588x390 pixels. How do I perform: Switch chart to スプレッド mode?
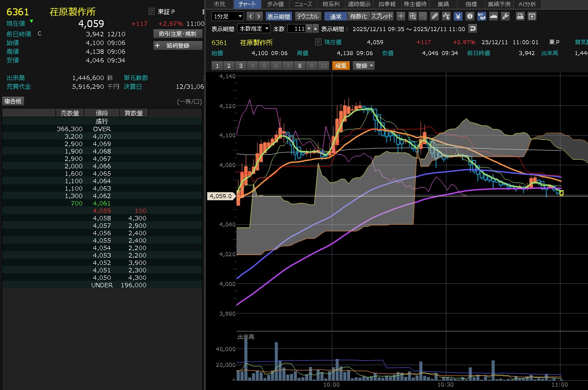382,16
